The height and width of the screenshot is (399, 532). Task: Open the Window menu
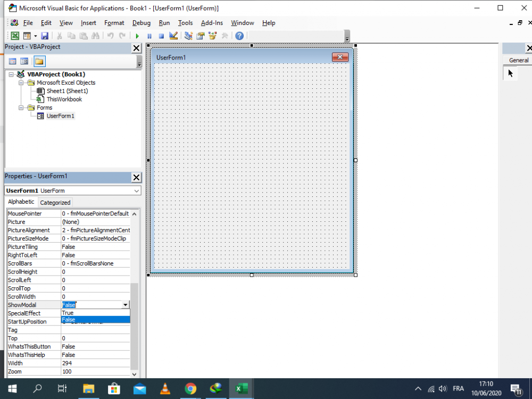pos(243,23)
